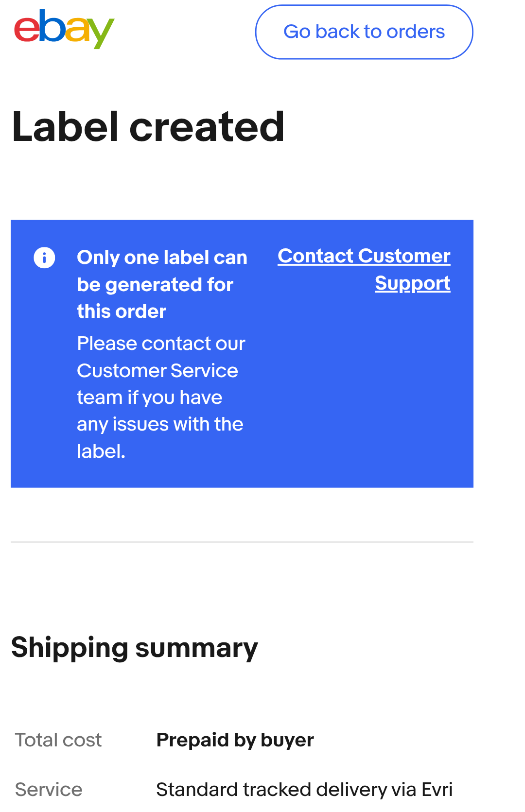Click the 'be generated for' notice line

(155, 285)
